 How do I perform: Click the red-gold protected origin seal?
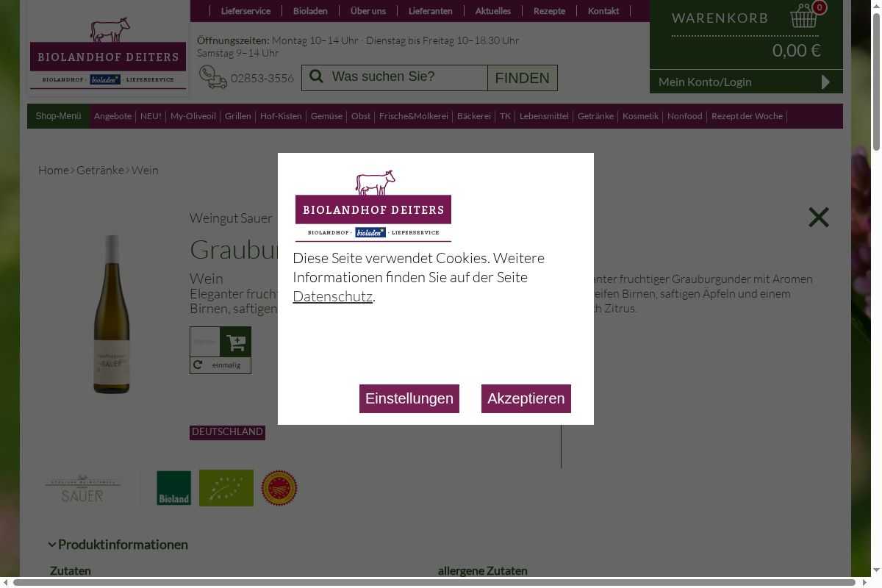click(x=279, y=488)
